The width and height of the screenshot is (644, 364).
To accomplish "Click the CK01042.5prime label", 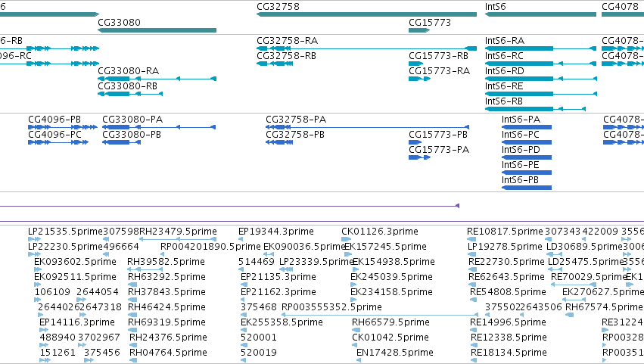I will [x=390, y=338].
